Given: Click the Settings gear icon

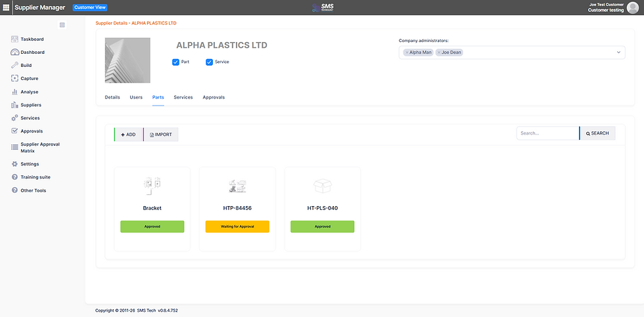Looking at the screenshot, I should tap(14, 164).
